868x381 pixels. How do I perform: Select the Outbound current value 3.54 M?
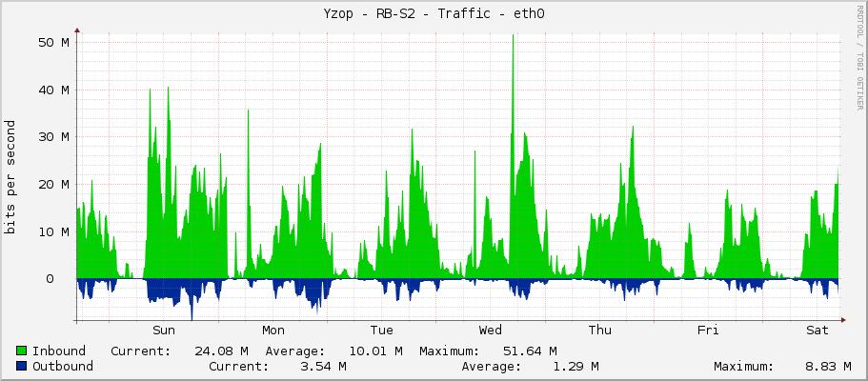tap(323, 366)
